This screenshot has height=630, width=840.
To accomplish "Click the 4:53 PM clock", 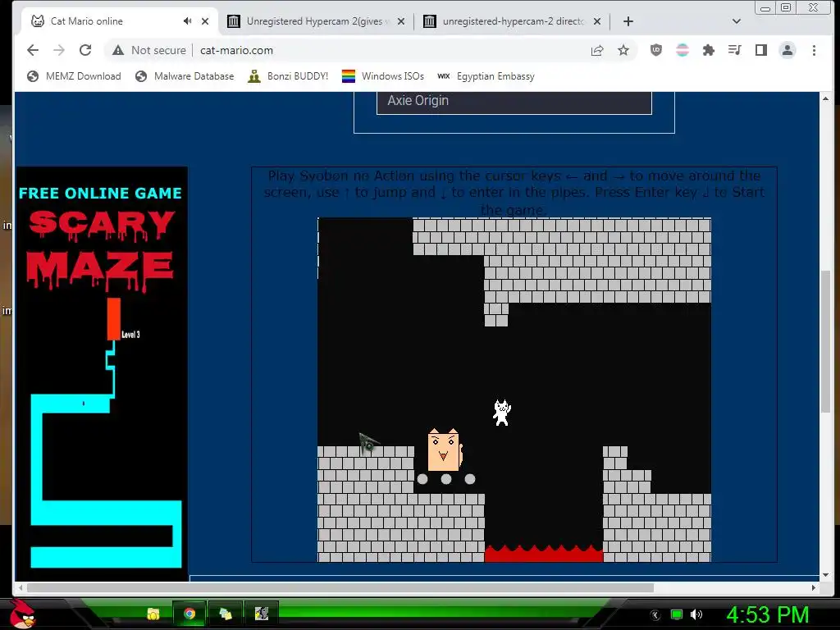I will click(768, 614).
